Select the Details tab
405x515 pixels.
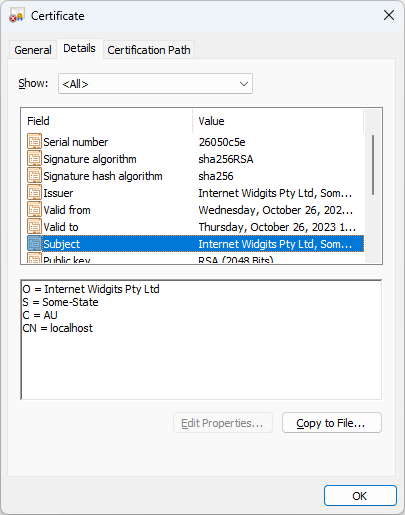click(x=80, y=48)
